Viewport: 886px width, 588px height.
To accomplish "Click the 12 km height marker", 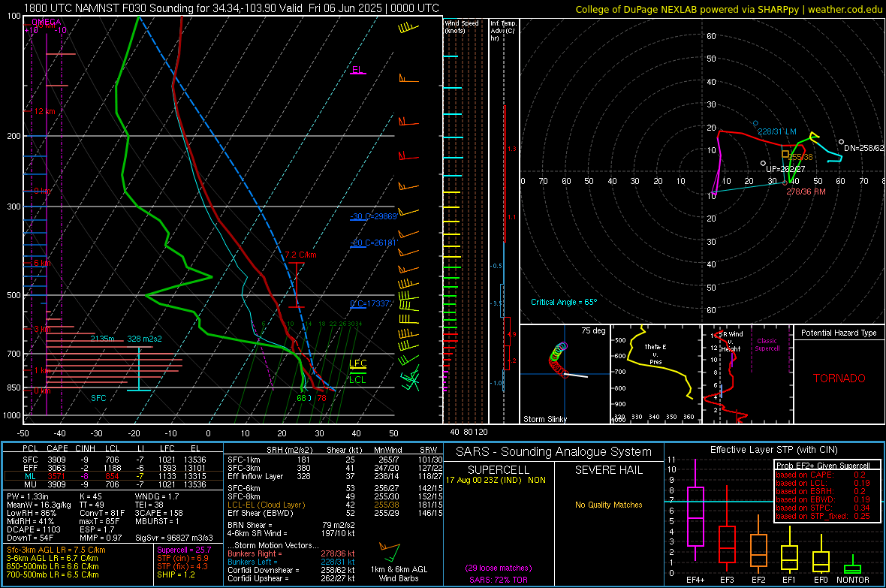I will point(45,111).
